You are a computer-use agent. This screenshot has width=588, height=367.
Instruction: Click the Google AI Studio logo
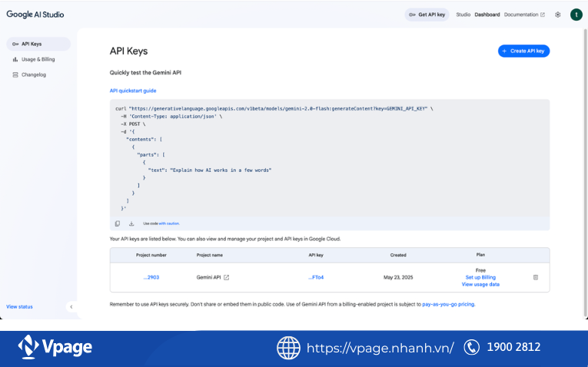pos(35,15)
